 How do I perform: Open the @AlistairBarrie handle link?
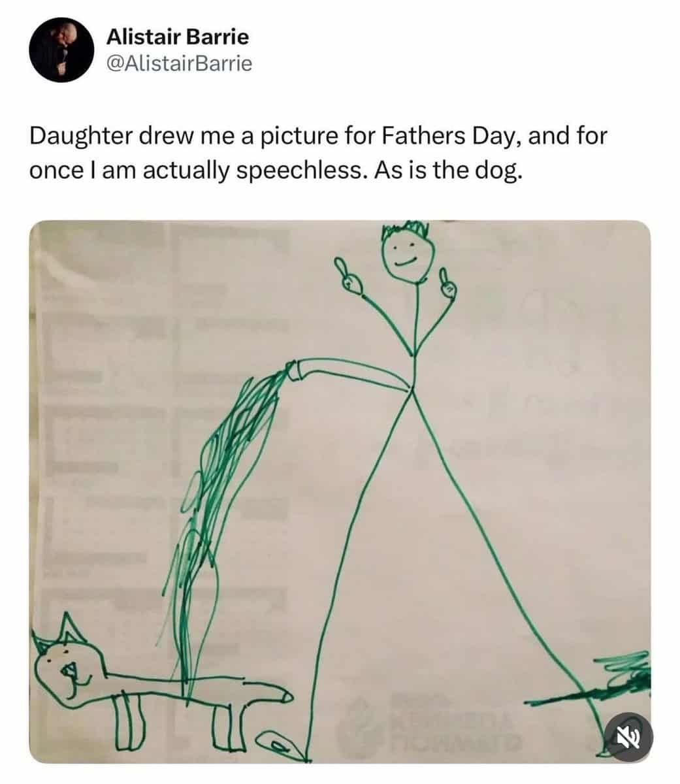tap(178, 64)
